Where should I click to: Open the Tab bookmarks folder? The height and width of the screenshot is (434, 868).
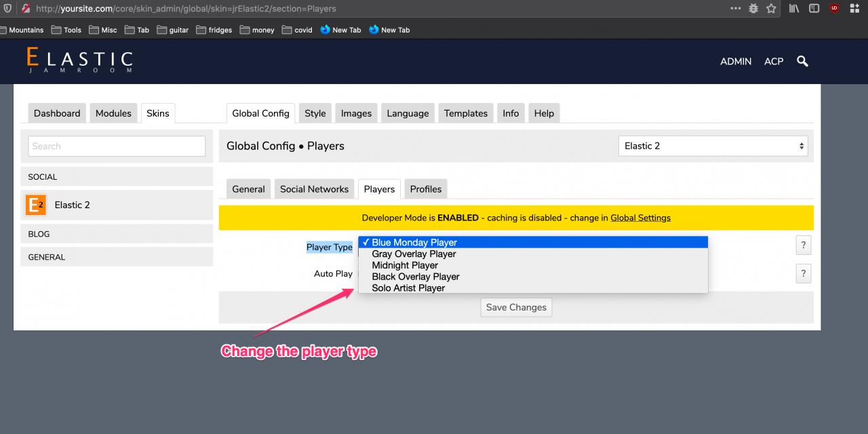(136, 30)
